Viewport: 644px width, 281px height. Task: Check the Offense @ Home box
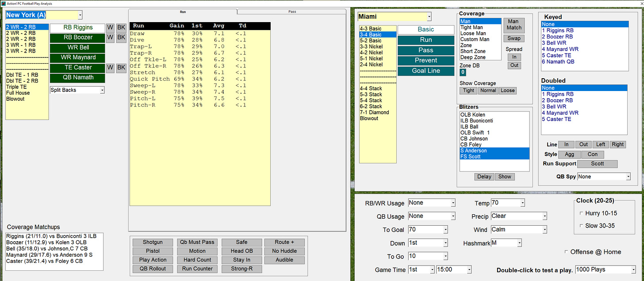567,252
